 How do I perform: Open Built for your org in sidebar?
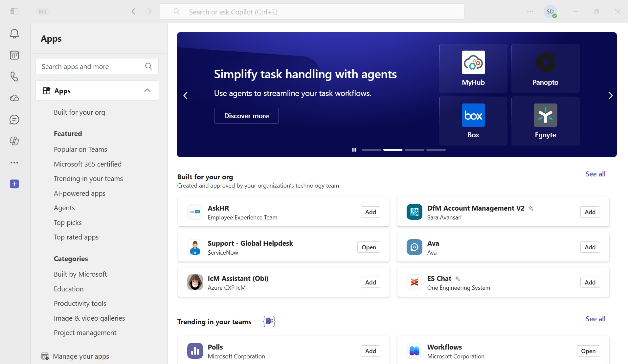79,112
